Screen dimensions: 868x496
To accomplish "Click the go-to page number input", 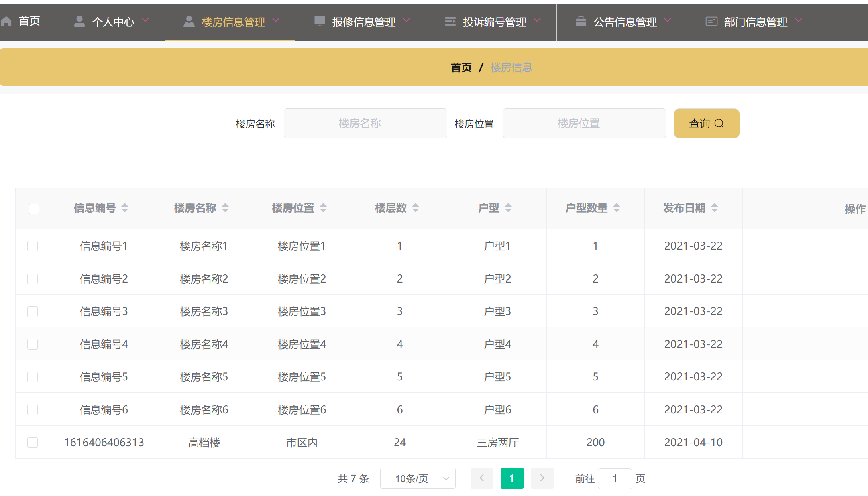I will pyautogui.click(x=615, y=478).
